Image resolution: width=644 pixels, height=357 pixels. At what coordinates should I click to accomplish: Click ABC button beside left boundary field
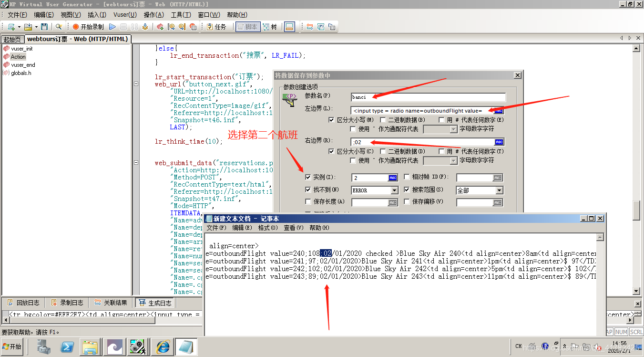pyautogui.click(x=499, y=111)
